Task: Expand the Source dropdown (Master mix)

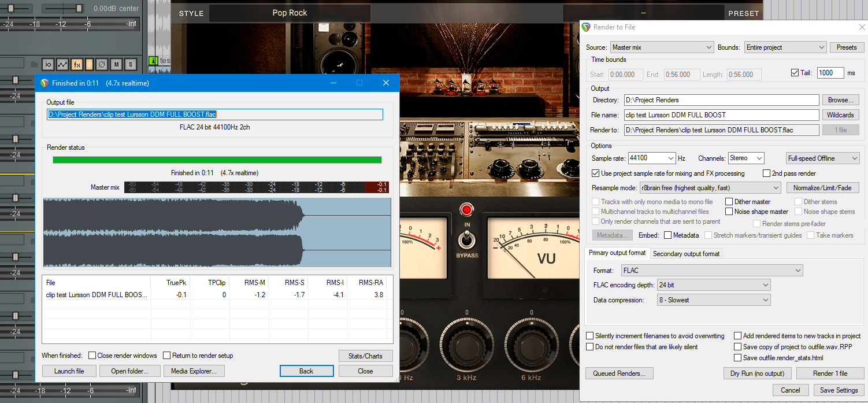Action: click(662, 47)
